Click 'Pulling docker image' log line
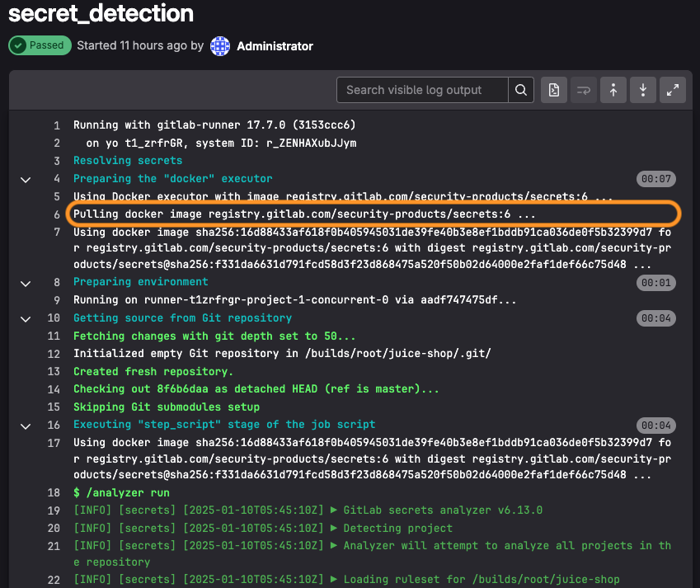 pos(304,214)
